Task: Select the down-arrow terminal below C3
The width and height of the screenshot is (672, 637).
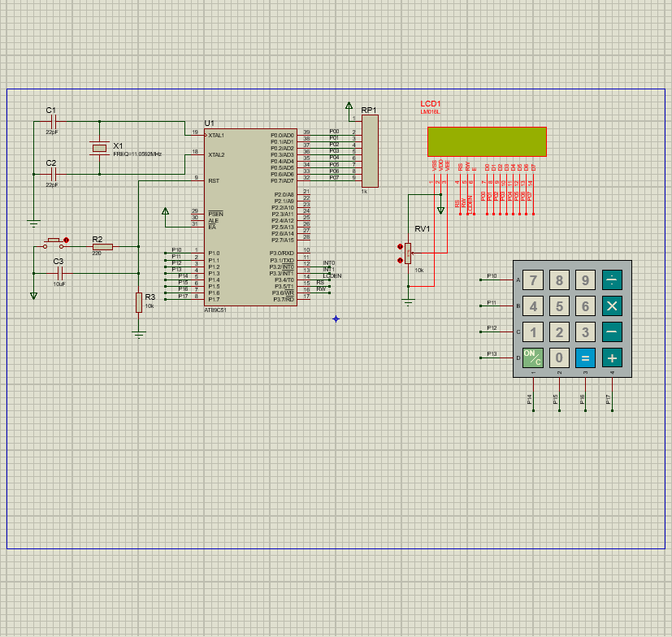Action: click(x=33, y=296)
